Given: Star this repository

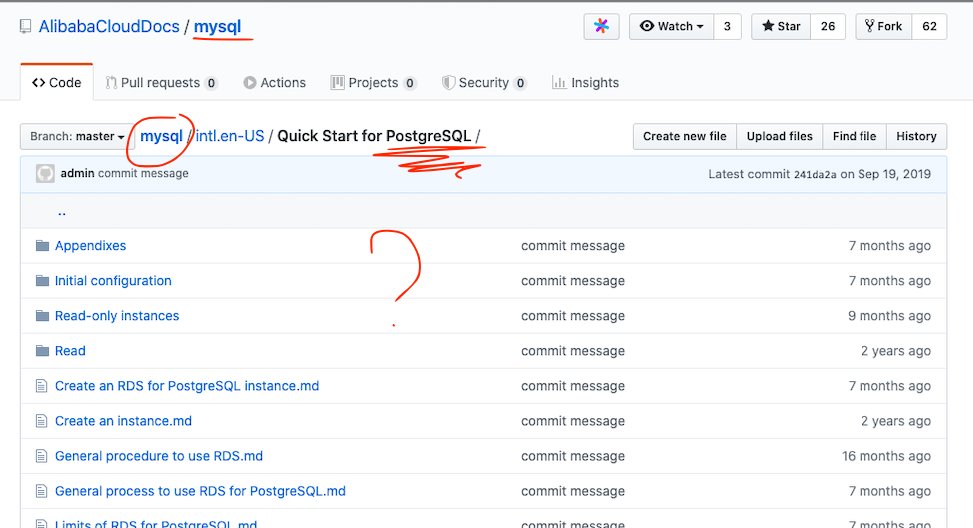Looking at the screenshot, I should click(781, 26).
